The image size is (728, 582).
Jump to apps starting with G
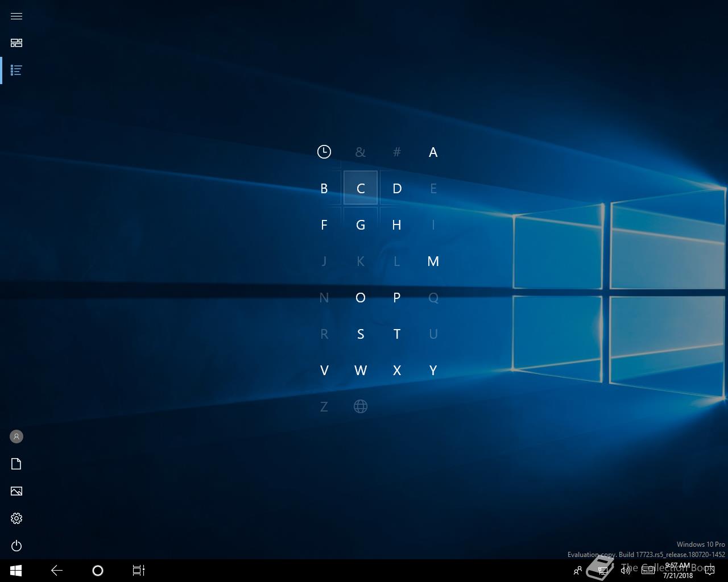(x=361, y=225)
